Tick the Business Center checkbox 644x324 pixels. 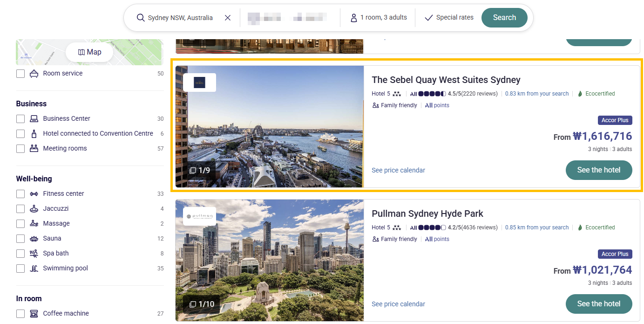click(20, 119)
